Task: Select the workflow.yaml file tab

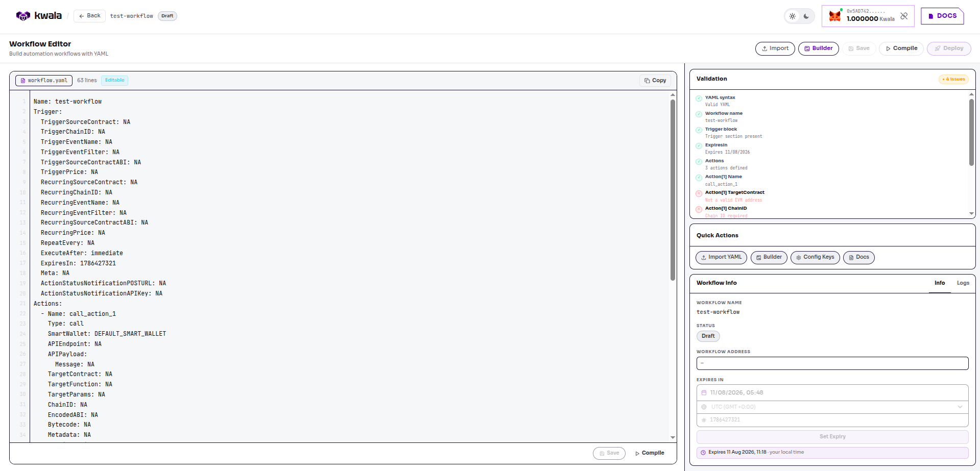Action: pyautogui.click(x=44, y=81)
